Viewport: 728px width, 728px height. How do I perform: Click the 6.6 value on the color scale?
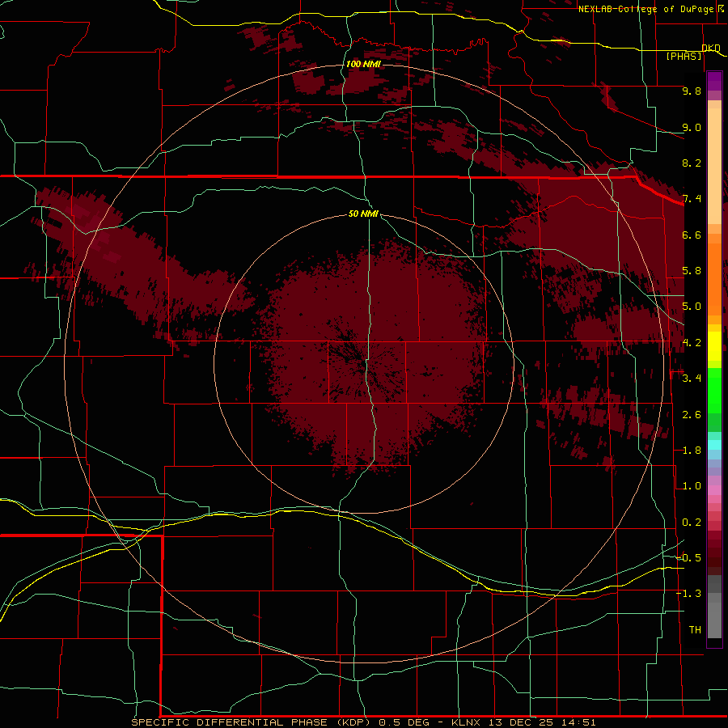pos(692,235)
